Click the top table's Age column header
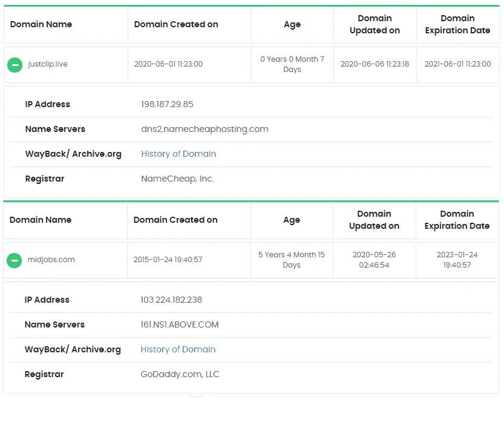 pos(292,25)
